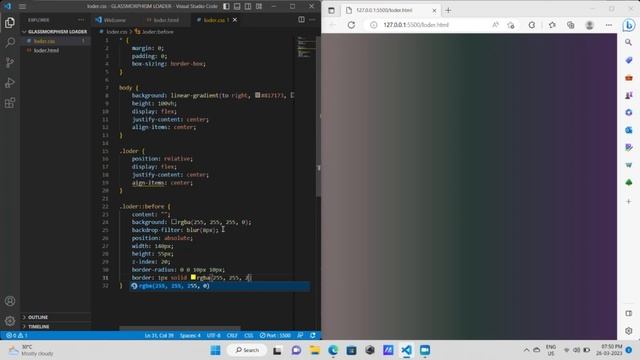Viewport: 640px width, 360px height.
Task: Open the Search view in the activity bar
Action: point(10,42)
